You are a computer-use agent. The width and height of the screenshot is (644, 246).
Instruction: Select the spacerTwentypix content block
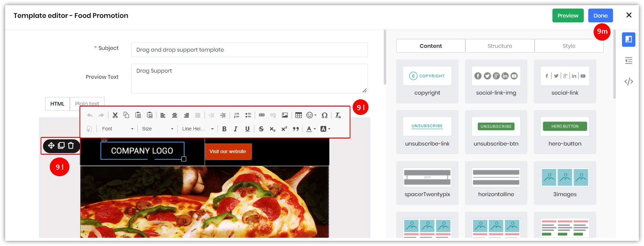427,183
